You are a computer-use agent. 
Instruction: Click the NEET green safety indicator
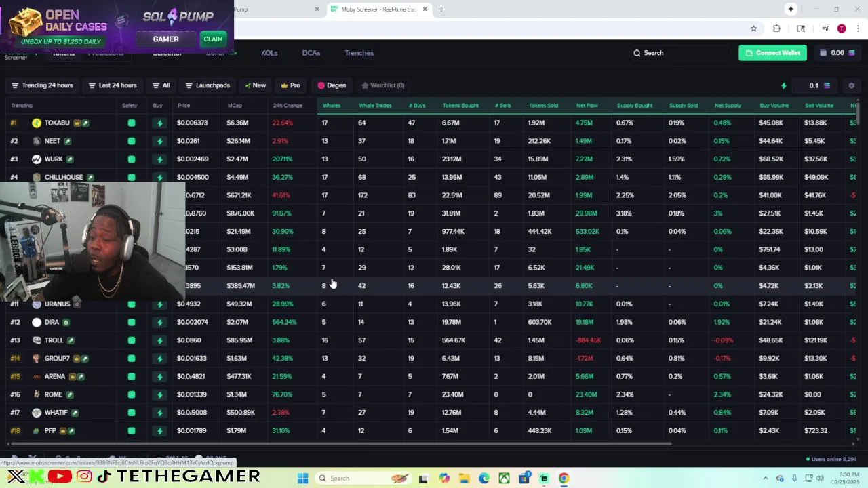click(131, 141)
